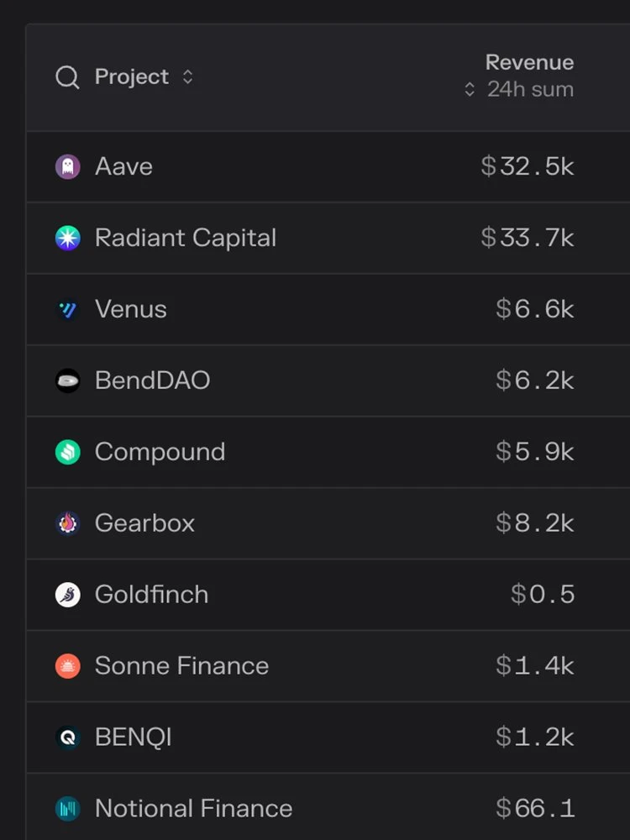Click the Venus logo icon
Image resolution: width=630 pixels, height=840 pixels.
[67, 310]
